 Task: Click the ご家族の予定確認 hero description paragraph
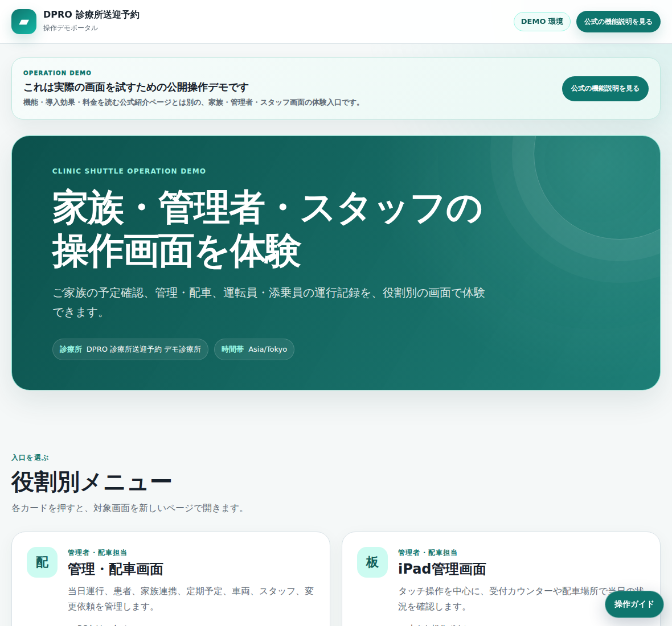tap(269, 303)
